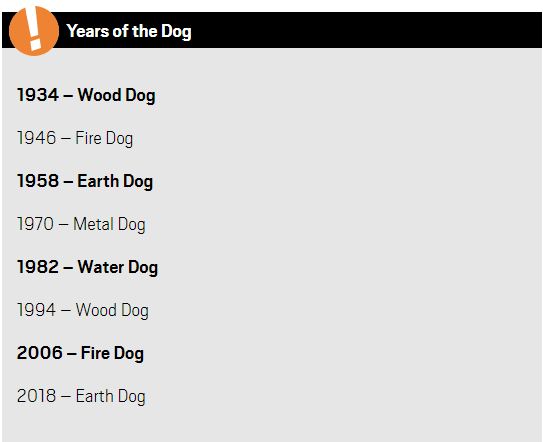Click the year 1994 text
The width and height of the screenshot is (543, 442).
tap(36, 310)
